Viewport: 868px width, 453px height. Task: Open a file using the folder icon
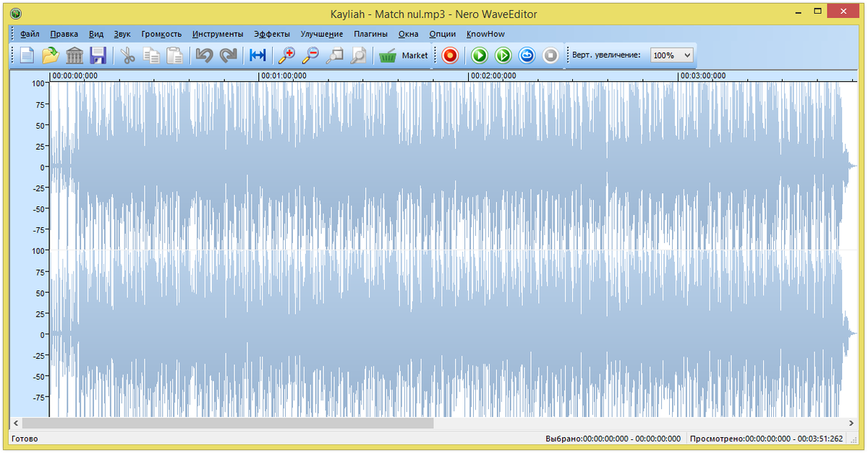[51, 55]
